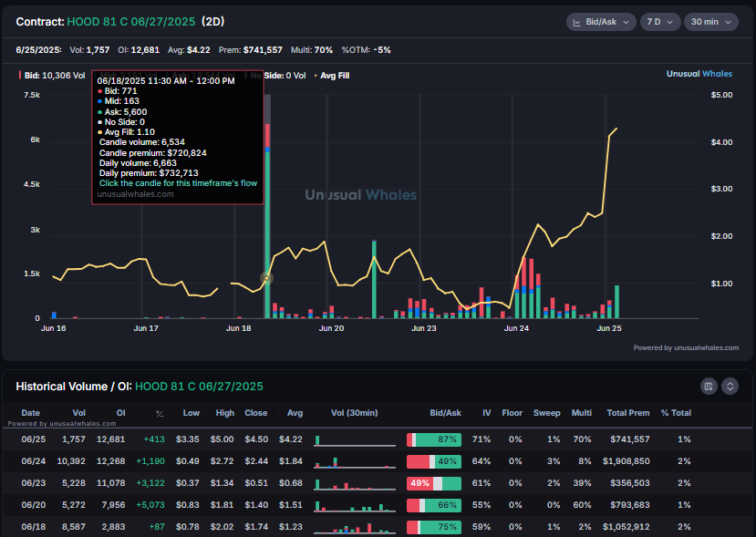756x537 pixels.
Task: Sort the table by Multi column header
Action: [582, 413]
